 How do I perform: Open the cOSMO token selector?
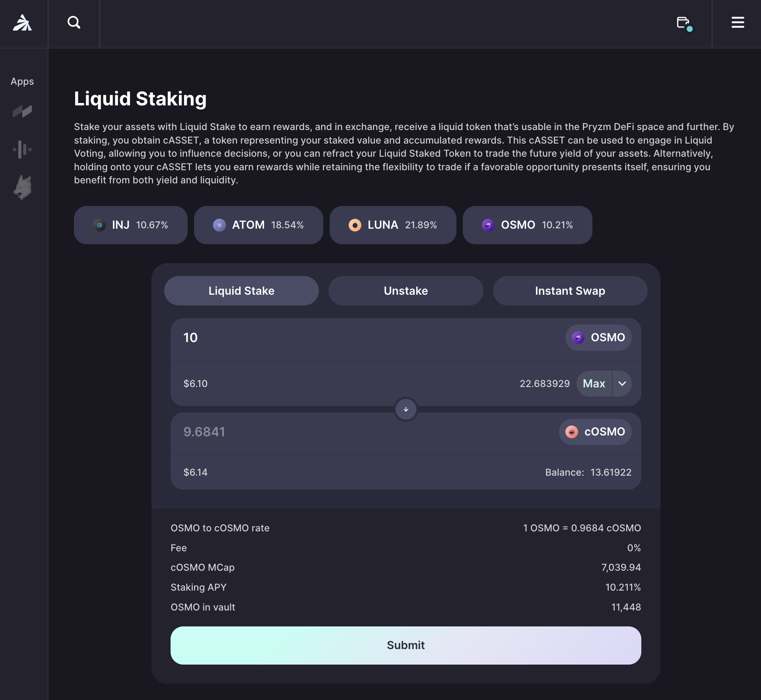pos(595,432)
